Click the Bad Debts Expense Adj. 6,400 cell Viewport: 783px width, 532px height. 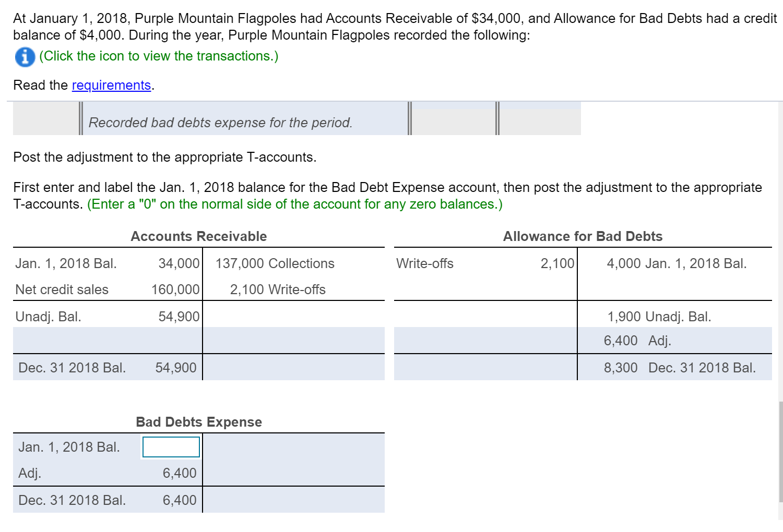[171, 473]
